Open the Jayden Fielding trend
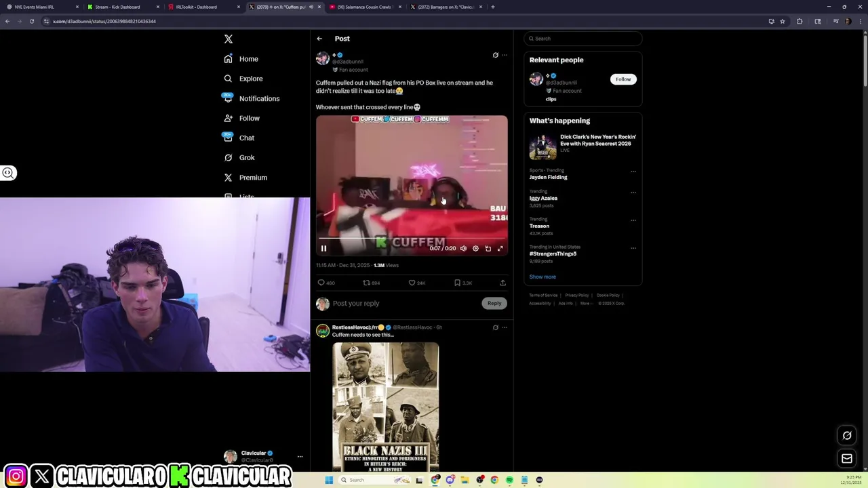The height and width of the screenshot is (488, 868). (x=548, y=178)
